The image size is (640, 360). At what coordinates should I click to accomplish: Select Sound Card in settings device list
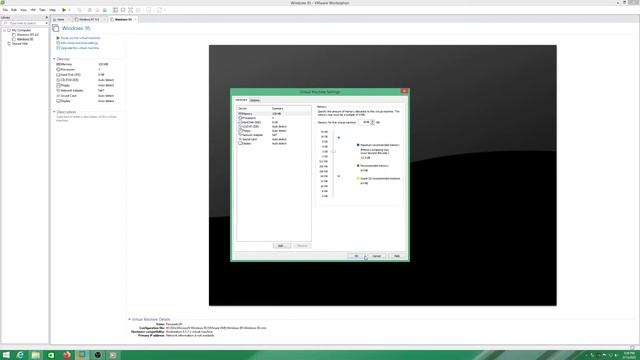point(274,139)
